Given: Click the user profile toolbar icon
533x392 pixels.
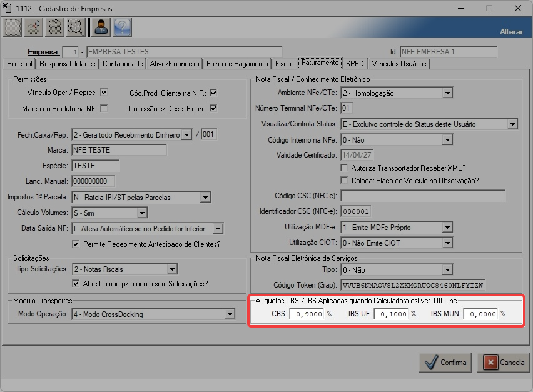Looking at the screenshot, I should click(101, 27).
